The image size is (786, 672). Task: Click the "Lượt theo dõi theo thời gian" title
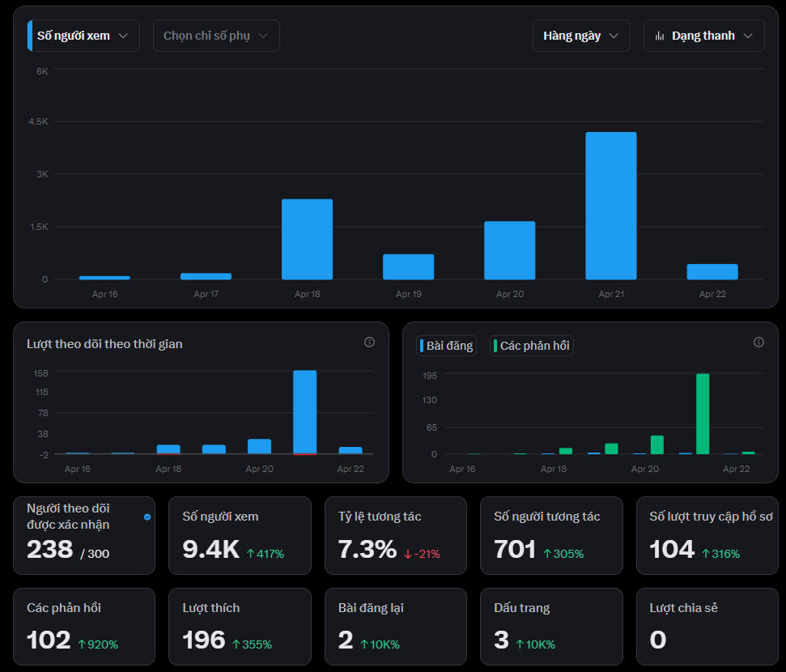point(104,344)
